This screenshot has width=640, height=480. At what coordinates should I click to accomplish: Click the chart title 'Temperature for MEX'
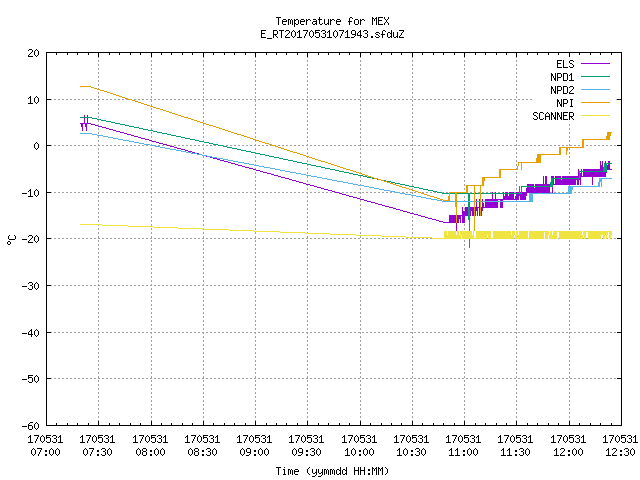[x=332, y=21]
